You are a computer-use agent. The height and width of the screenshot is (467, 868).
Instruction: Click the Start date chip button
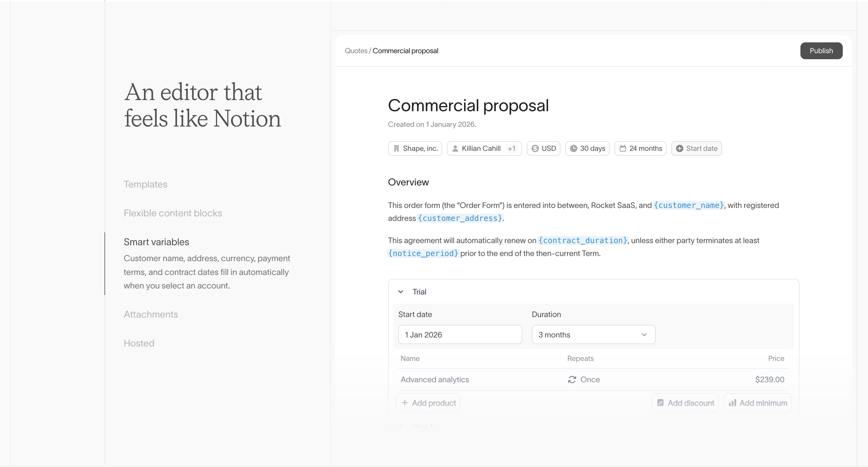(x=697, y=148)
